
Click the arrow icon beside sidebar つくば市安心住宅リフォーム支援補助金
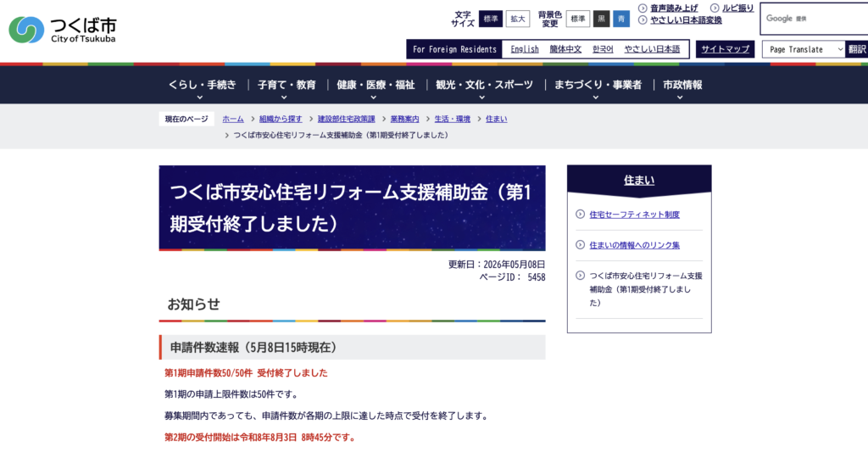point(580,276)
